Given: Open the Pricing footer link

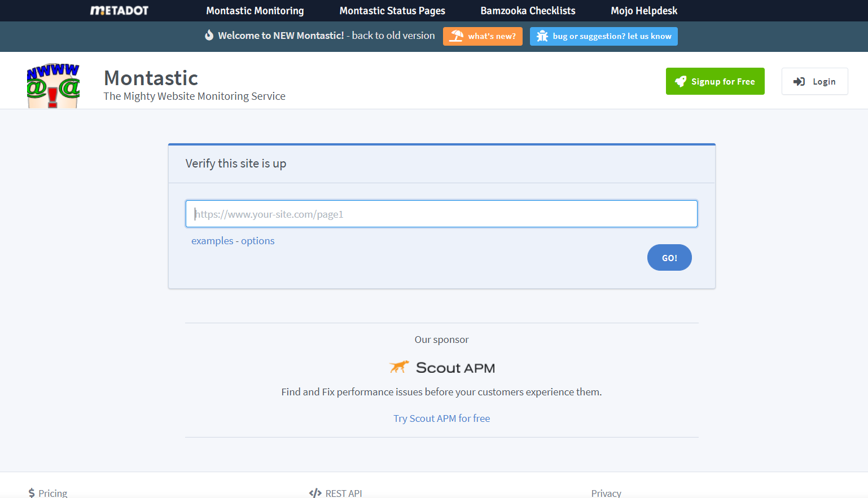Looking at the screenshot, I should [x=53, y=493].
